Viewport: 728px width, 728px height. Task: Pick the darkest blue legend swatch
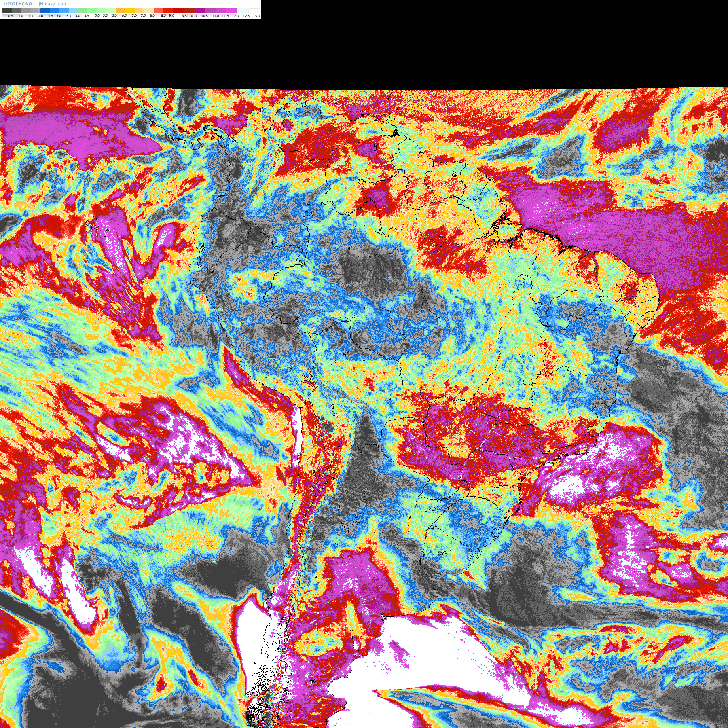click(x=45, y=11)
